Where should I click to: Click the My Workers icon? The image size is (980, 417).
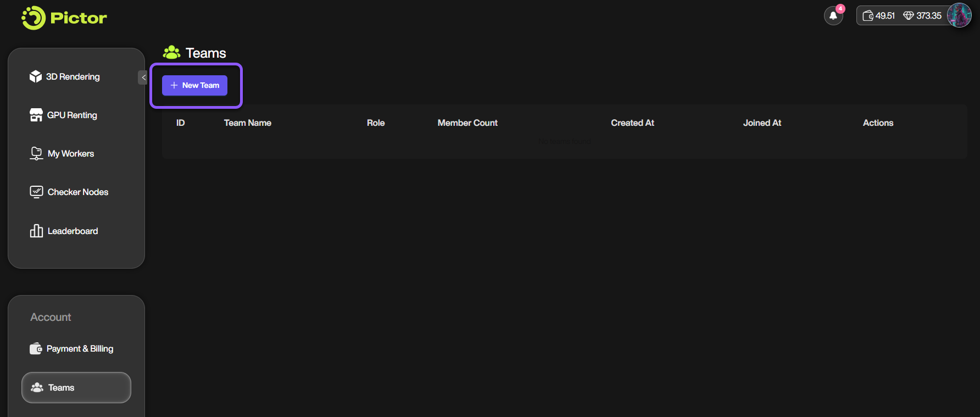[x=36, y=154]
